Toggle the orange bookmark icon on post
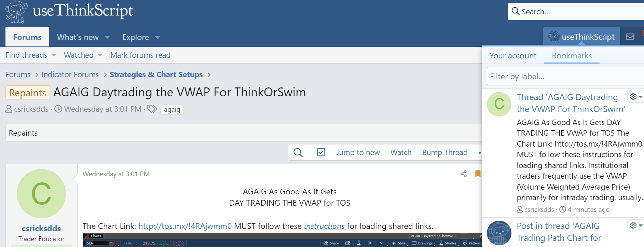 click(478, 174)
